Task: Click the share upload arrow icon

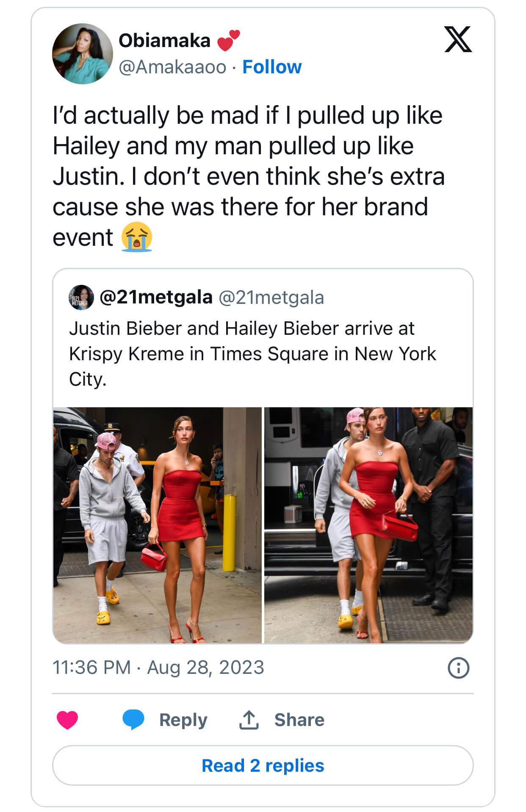Action: pos(249,720)
